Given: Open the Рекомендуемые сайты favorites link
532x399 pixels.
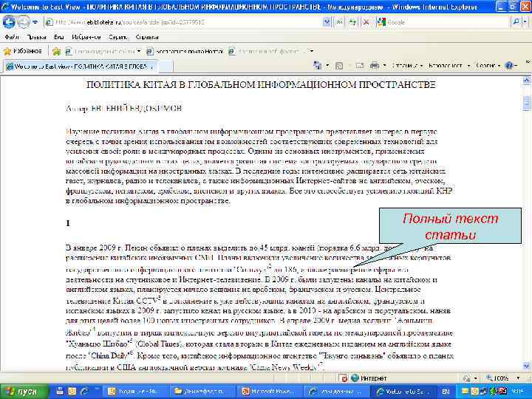Looking at the screenshot, I should [100, 51].
